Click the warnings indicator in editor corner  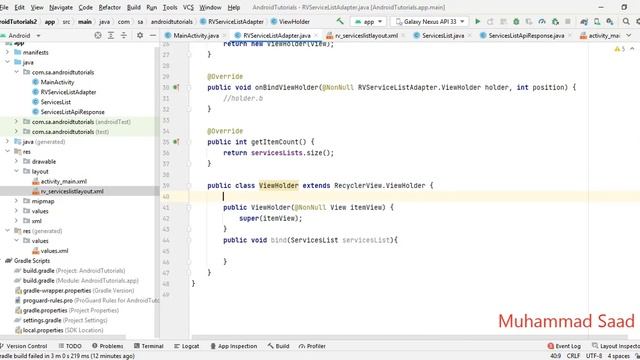620,49
